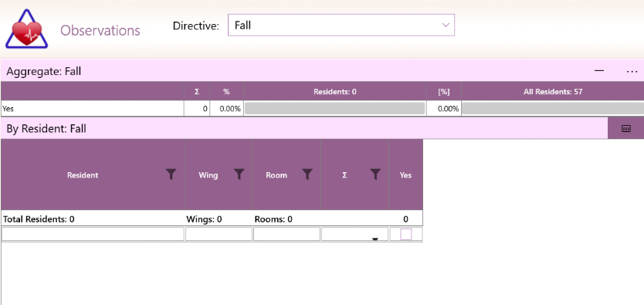
Task: Click the Yes column header in By Resident
Action: (406, 175)
